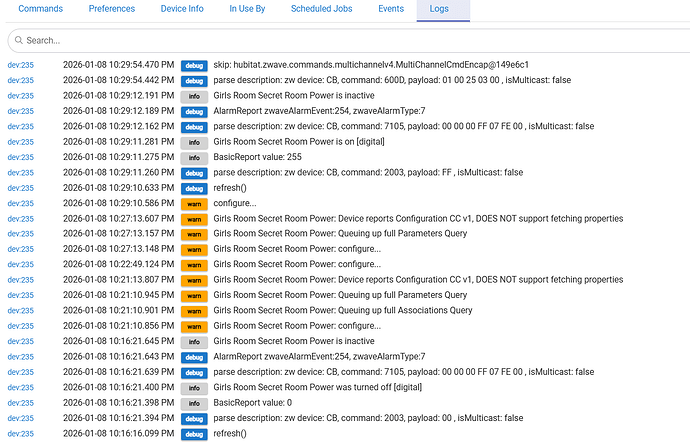Click the magnifier icon in the search bar
Image resolution: width=690 pixels, height=443 pixels.
(x=18, y=41)
